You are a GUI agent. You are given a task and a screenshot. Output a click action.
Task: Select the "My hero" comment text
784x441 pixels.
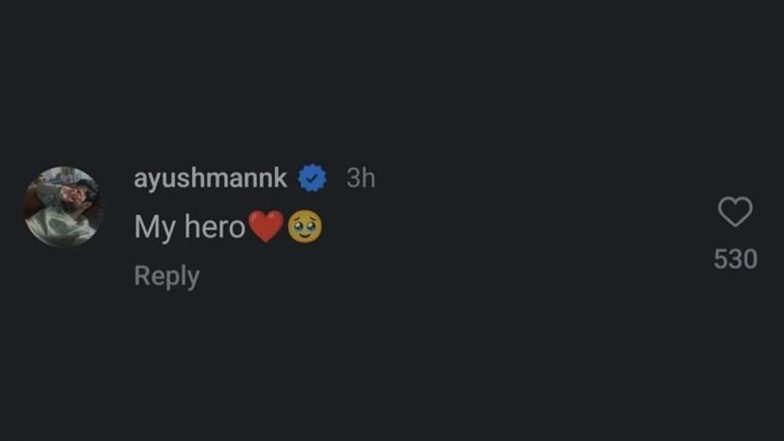pyautogui.click(x=190, y=228)
